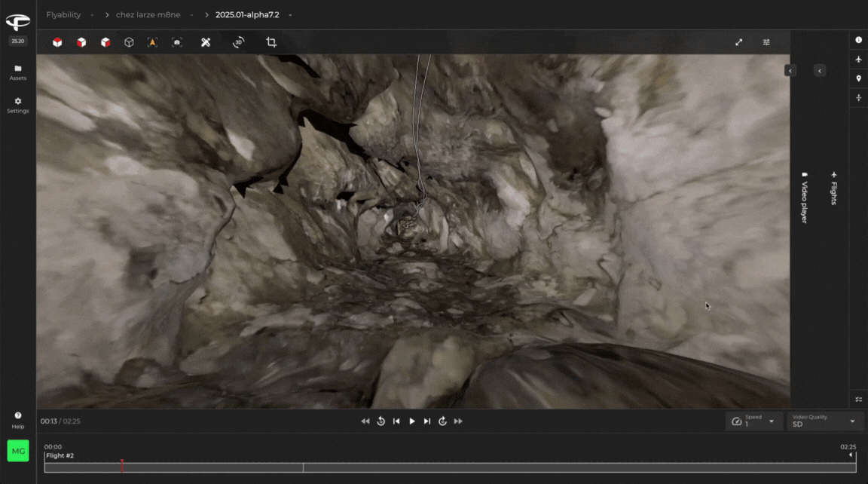
Task: Activate the 3D rotate view icon
Action: (x=238, y=43)
